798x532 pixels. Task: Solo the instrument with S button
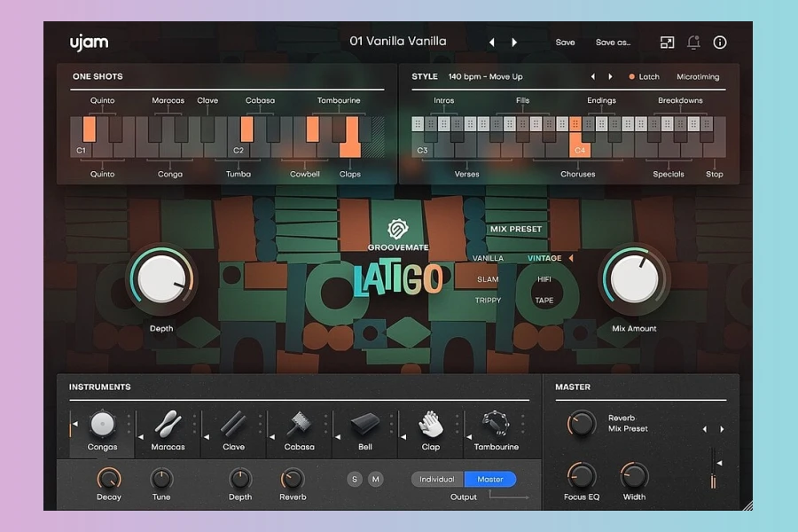point(356,480)
